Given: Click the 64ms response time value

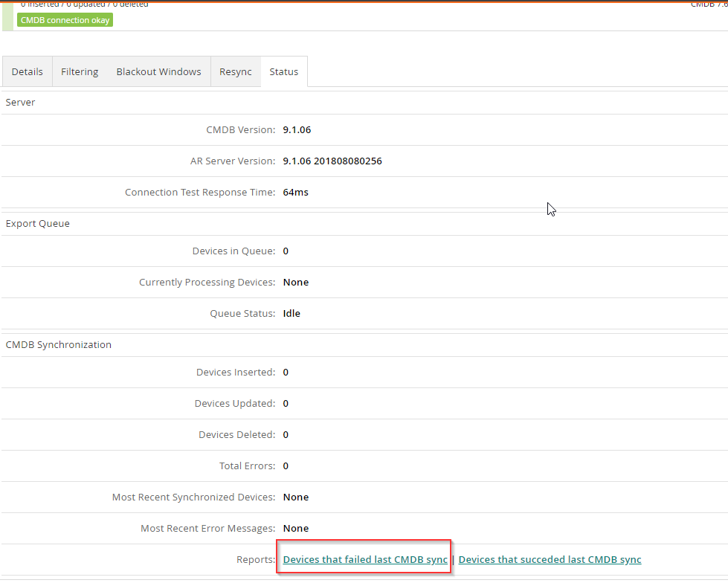Looking at the screenshot, I should click(x=295, y=192).
